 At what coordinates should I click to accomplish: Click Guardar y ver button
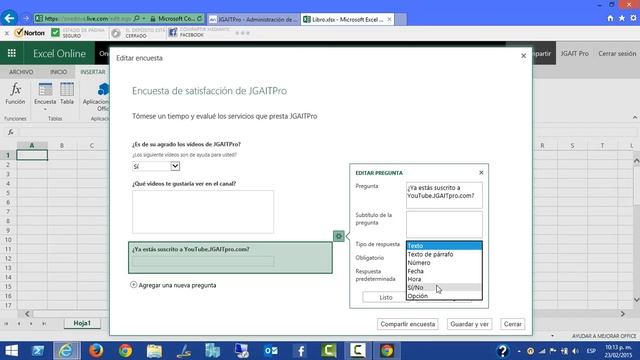pyautogui.click(x=469, y=324)
